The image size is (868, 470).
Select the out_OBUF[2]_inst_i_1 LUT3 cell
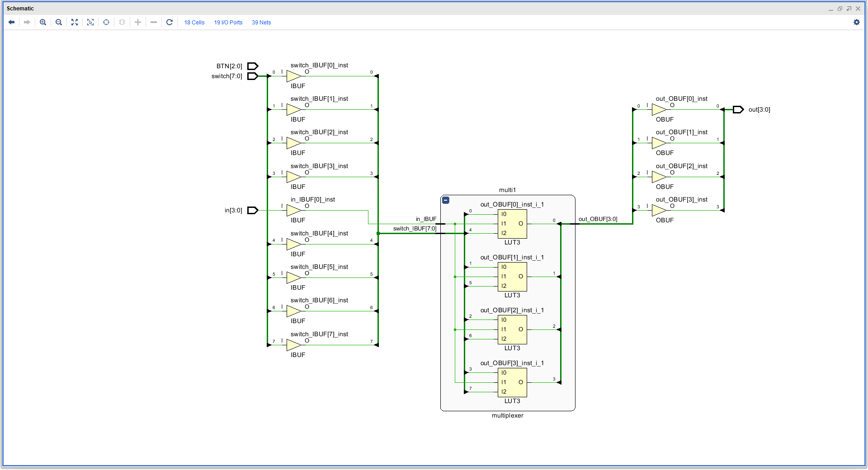tap(512, 329)
